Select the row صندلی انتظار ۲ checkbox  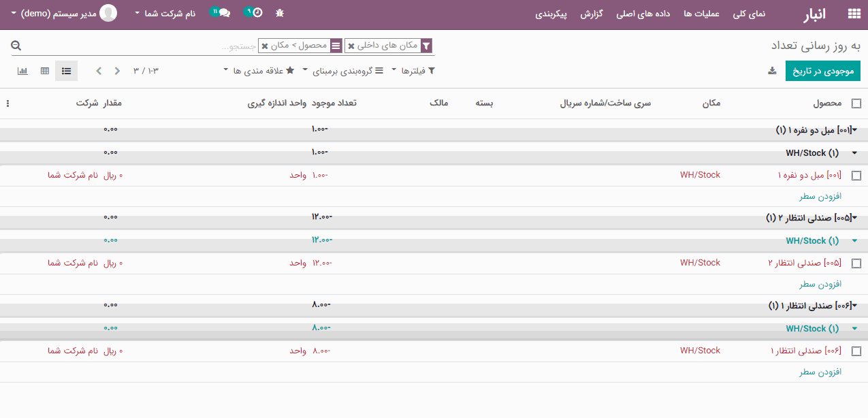(856, 263)
